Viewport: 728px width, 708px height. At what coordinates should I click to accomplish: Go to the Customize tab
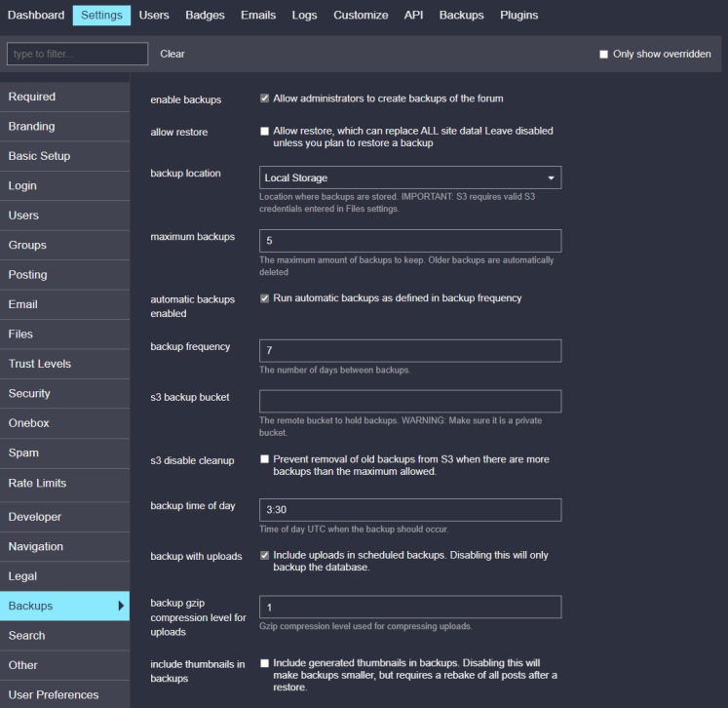click(361, 15)
